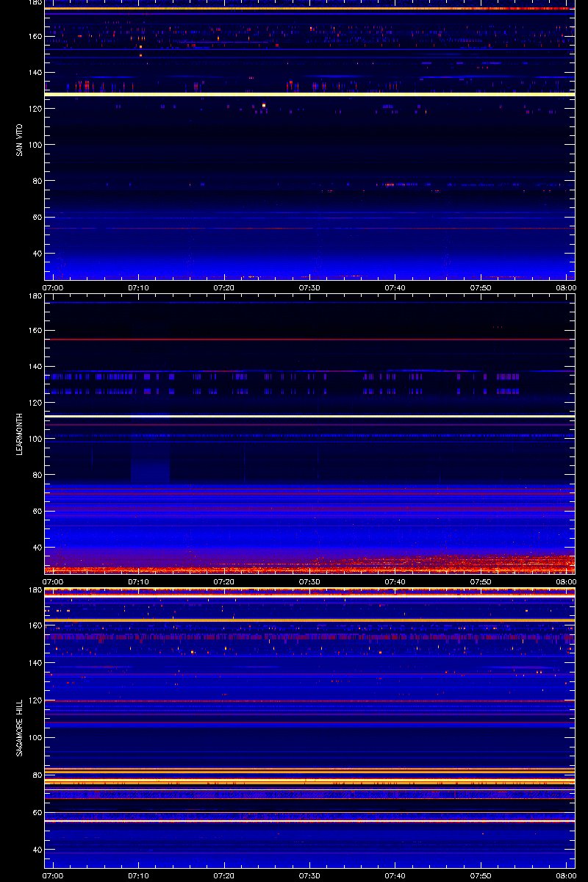Choose 07:10 below the Sagamore Hill plot
The width and height of the screenshot is (588, 882).
139,875
